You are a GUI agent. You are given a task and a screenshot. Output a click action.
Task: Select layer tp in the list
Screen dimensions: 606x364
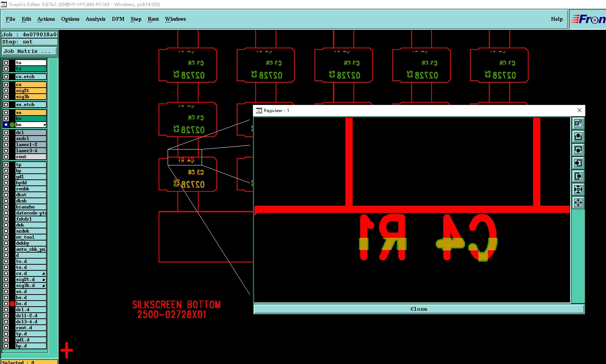(x=31, y=165)
